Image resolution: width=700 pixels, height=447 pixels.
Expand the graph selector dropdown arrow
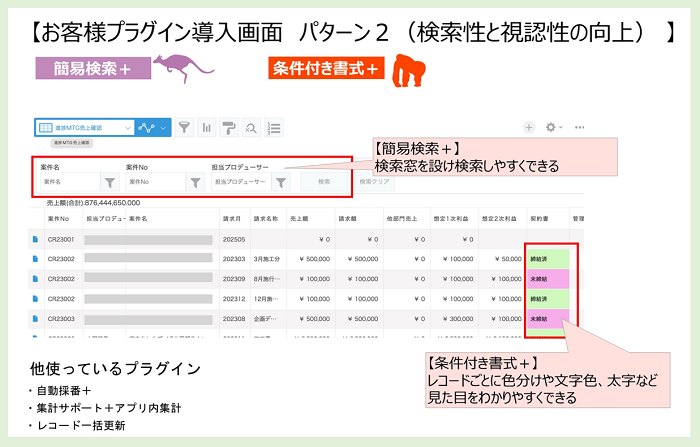tap(162, 128)
